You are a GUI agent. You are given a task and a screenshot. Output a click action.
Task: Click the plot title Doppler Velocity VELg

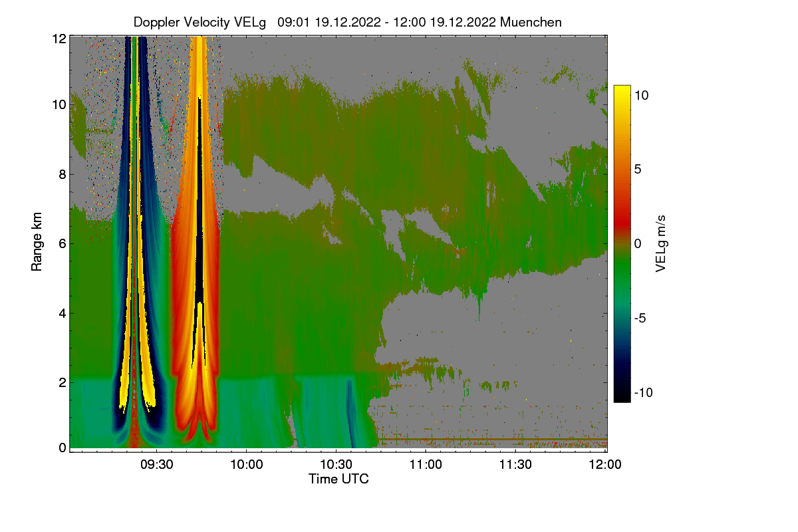(199, 23)
